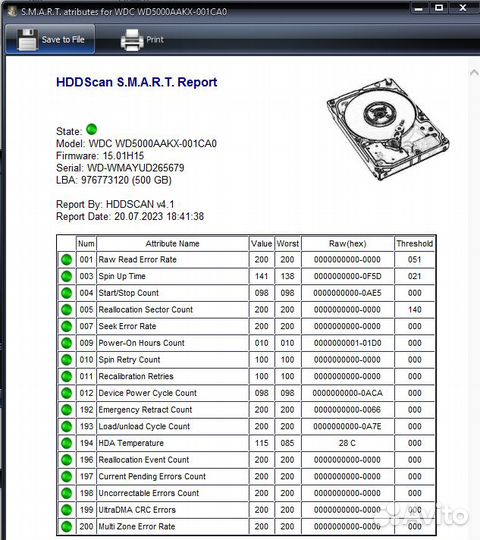
Task: Click the Report Date 20.07.2023 line
Action: [x=130, y=217]
